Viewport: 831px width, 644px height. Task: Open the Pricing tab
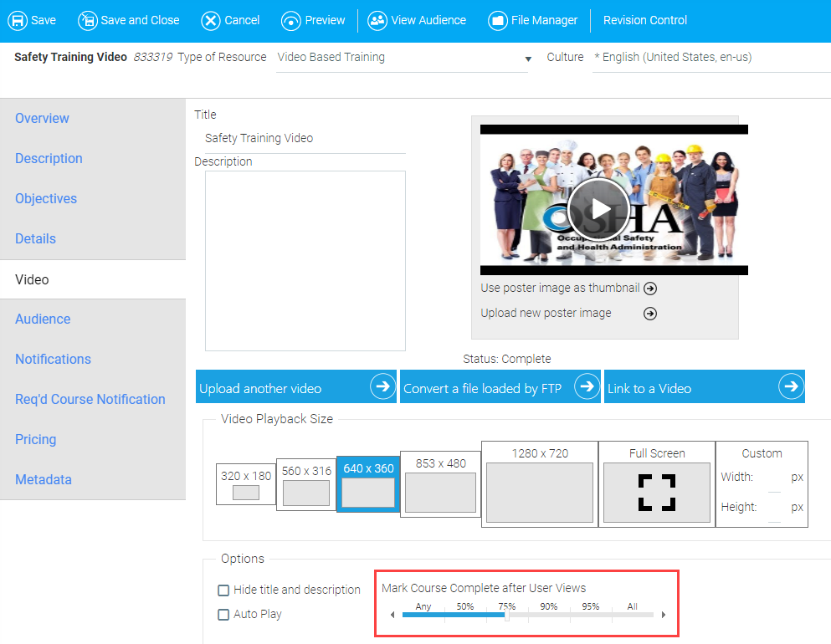(36, 440)
